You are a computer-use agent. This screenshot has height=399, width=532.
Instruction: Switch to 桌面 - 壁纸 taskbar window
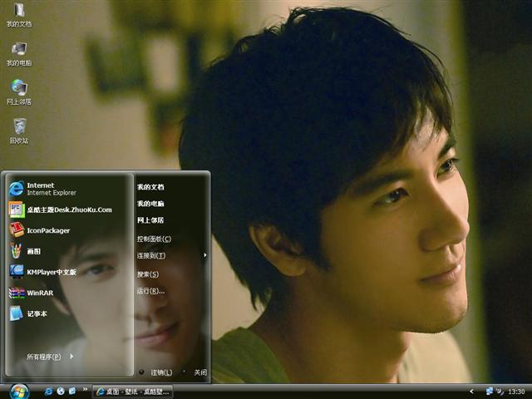133,392
